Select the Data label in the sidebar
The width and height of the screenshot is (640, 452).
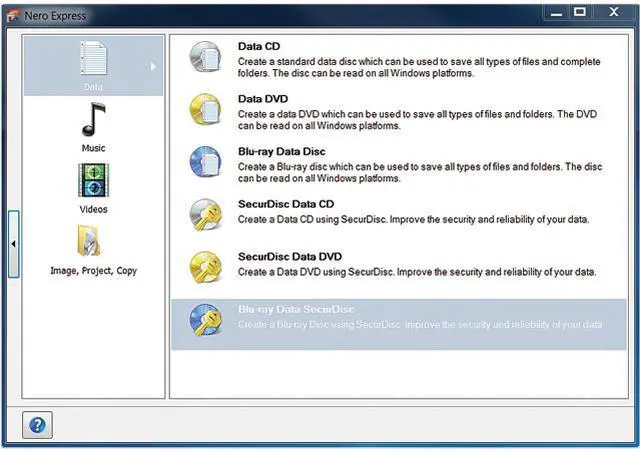pos(93,87)
